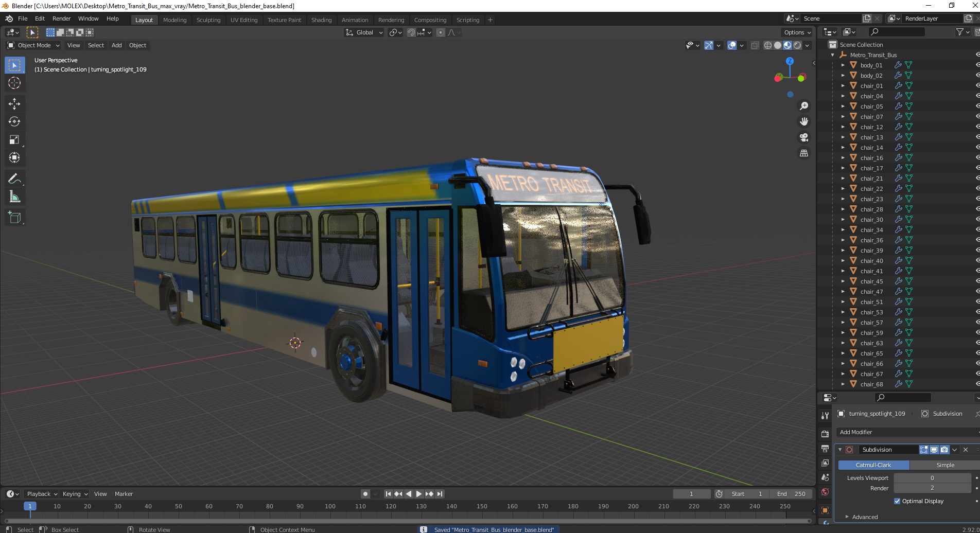Open the Output properties tab icon
980x533 pixels.
pyautogui.click(x=825, y=449)
